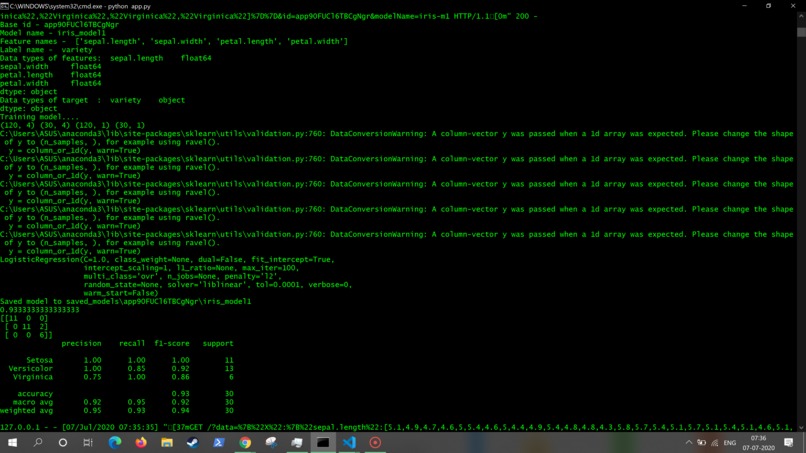806x453 pixels.
Task: Open the Windows Start menu
Action: click(12, 442)
